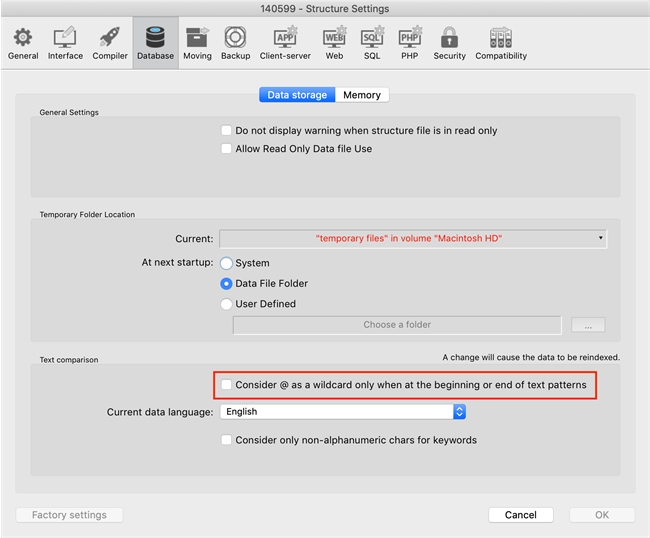
Task: Click the Cancel button
Action: pyautogui.click(x=520, y=515)
